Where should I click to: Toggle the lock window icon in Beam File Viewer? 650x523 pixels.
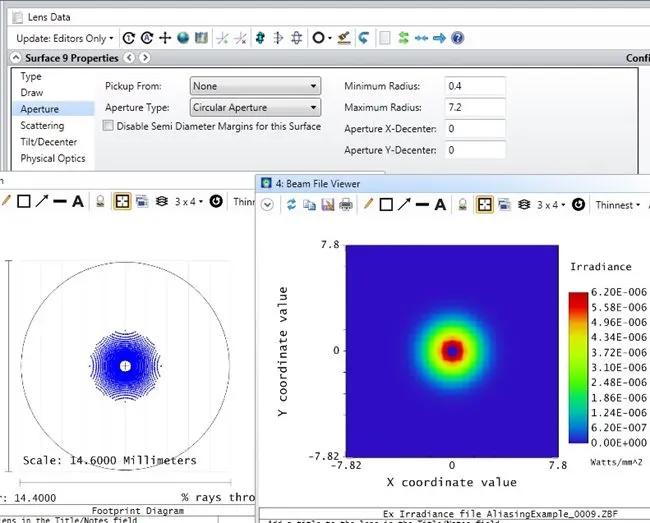point(462,204)
